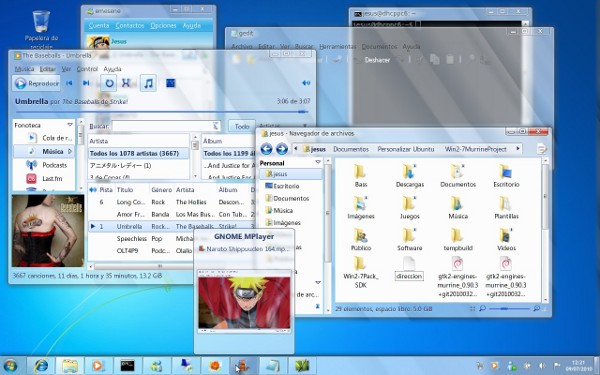This screenshot has width=600, height=375.
Task: Go forward in the file browser
Action: (x=282, y=149)
